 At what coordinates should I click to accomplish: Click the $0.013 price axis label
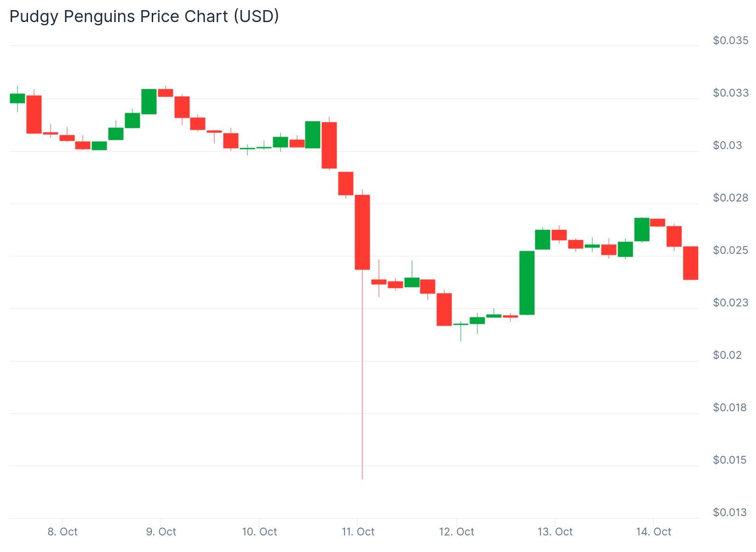730,512
